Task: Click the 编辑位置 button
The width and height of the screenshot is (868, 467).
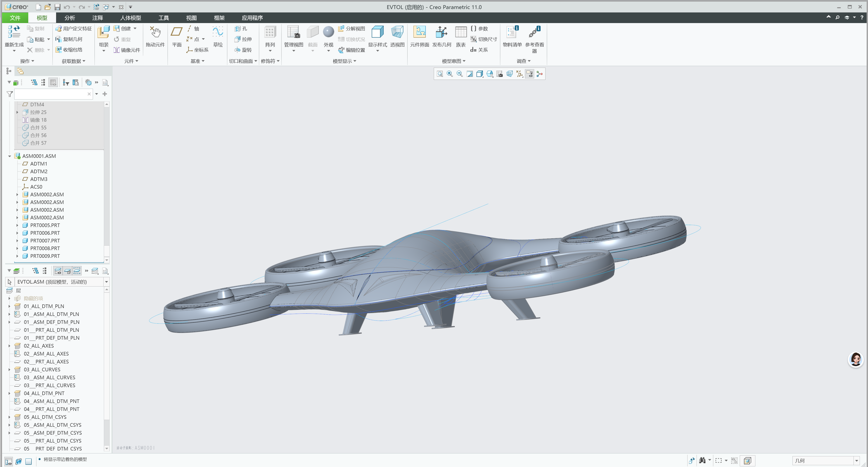Action: click(352, 50)
